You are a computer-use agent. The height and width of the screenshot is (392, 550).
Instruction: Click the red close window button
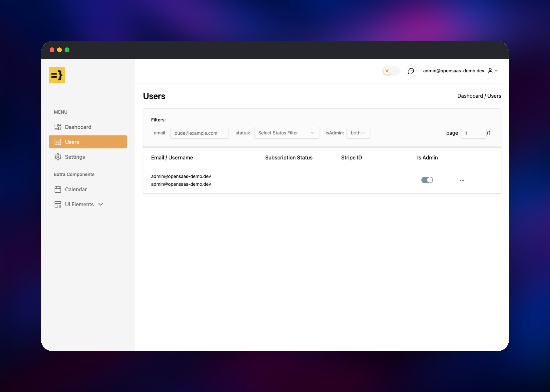[52, 50]
